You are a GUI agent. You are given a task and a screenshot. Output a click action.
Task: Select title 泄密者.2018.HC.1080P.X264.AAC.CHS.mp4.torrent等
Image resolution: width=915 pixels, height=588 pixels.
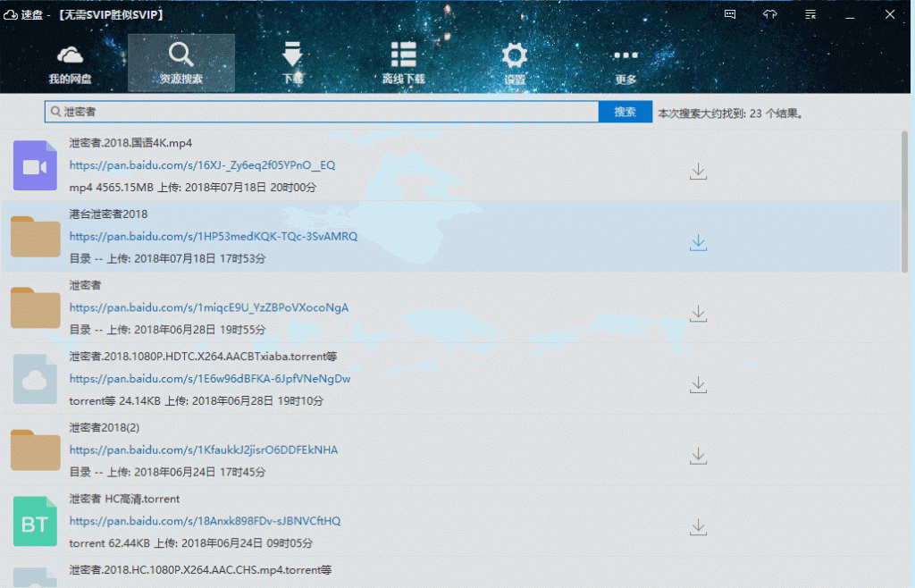point(200,570)
